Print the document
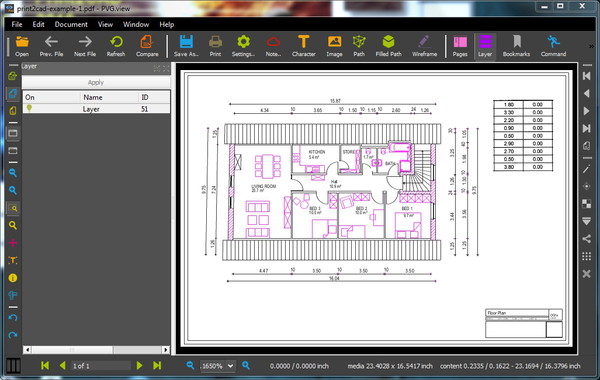Image resolution: width=600 pixels, height=380 pixels. [215, 46]
